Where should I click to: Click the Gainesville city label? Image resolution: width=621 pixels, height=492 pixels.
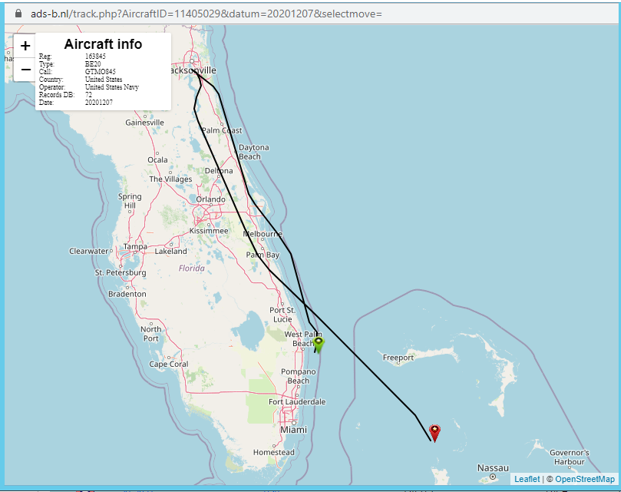145,122
